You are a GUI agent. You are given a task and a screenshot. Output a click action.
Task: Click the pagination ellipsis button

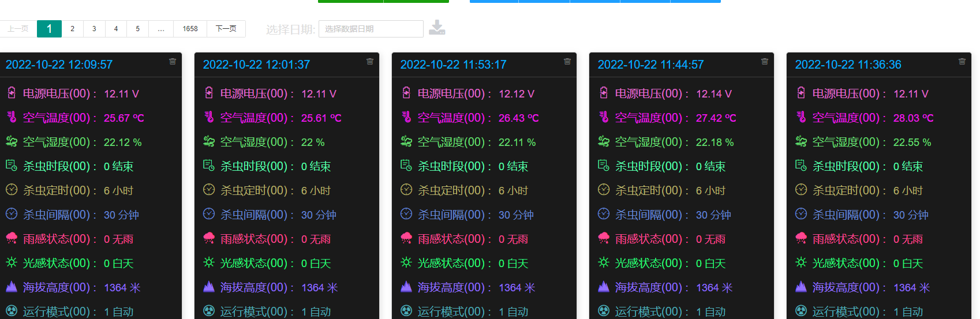point(161,29)
